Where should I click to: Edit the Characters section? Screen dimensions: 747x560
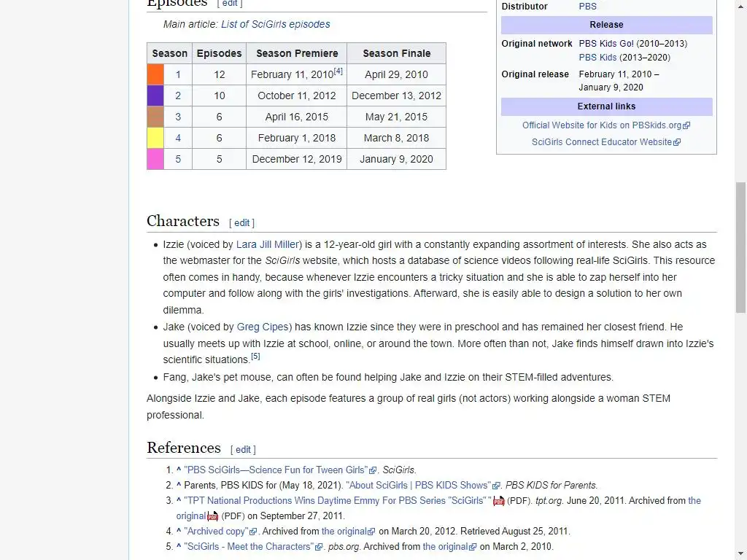click(241, 223)
